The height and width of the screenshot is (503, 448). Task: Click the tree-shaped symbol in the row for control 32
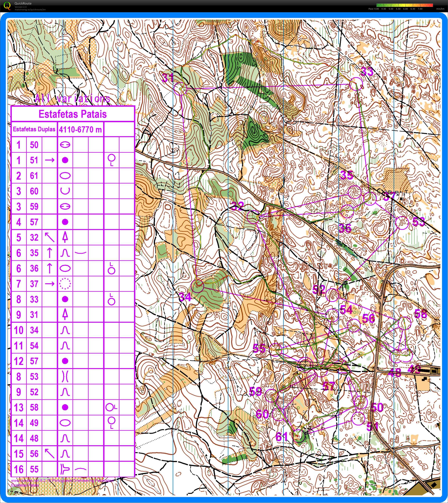click(65, 237)
